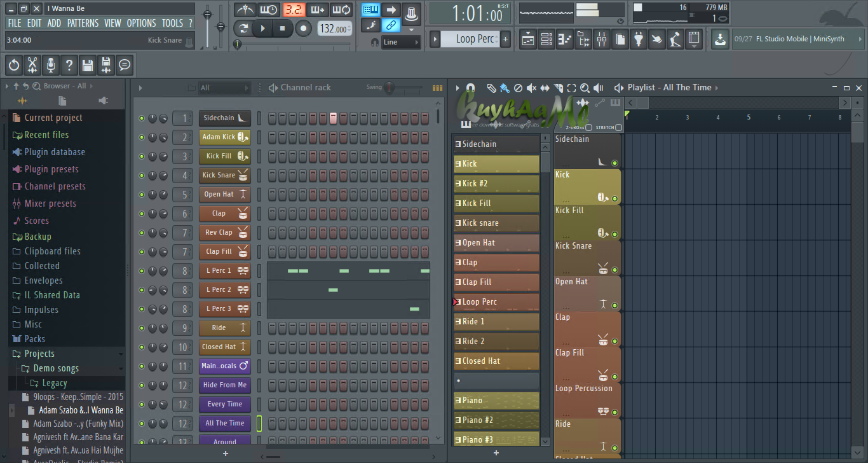Open the EDIT menu

coord(34,23)
